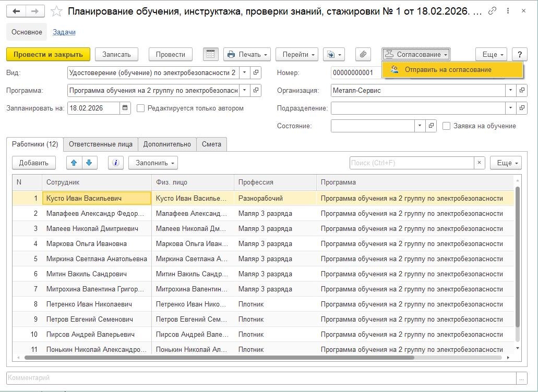Open the create-based-on icon dropdown

(334, 55)
